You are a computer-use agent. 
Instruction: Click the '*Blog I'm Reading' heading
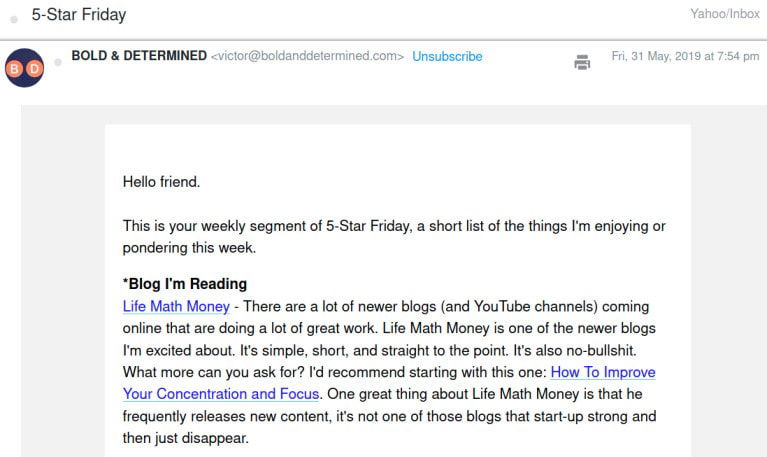click(185, 284)
